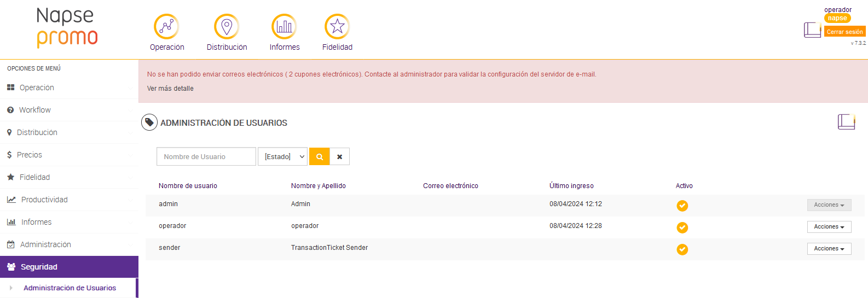Click the calendar icon next to Administración
Image resolution: width=868 pixels, height=298 pixels.
(10, 244)
